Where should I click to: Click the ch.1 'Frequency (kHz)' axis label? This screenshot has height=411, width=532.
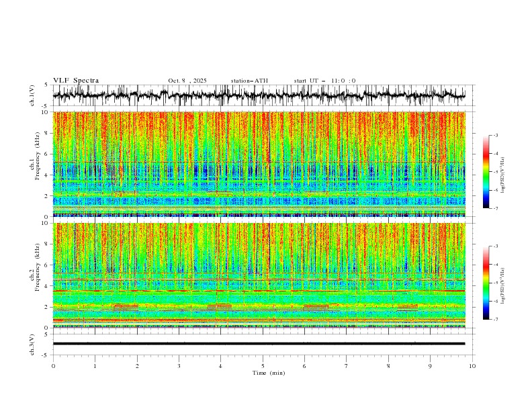tap(37, 154)
